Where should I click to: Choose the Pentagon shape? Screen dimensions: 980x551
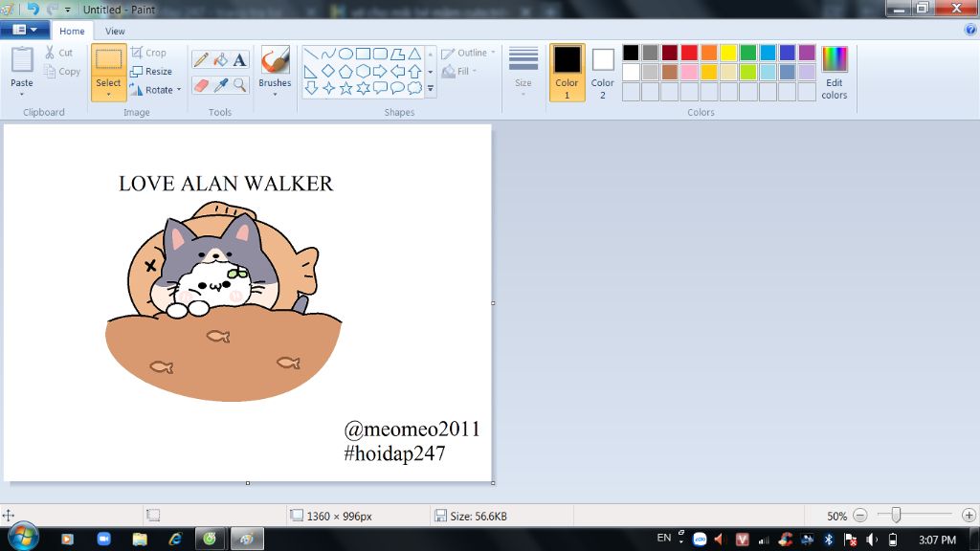pos(345,72)
